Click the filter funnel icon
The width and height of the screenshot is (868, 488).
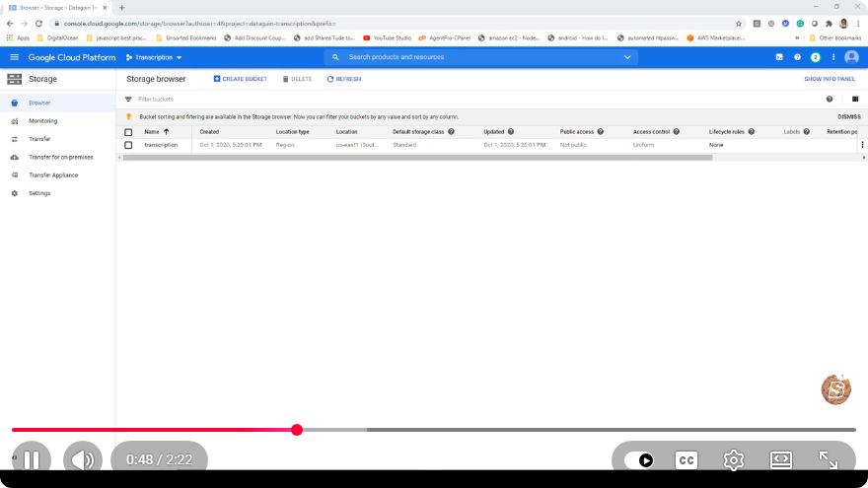click(x=128, y=99)
